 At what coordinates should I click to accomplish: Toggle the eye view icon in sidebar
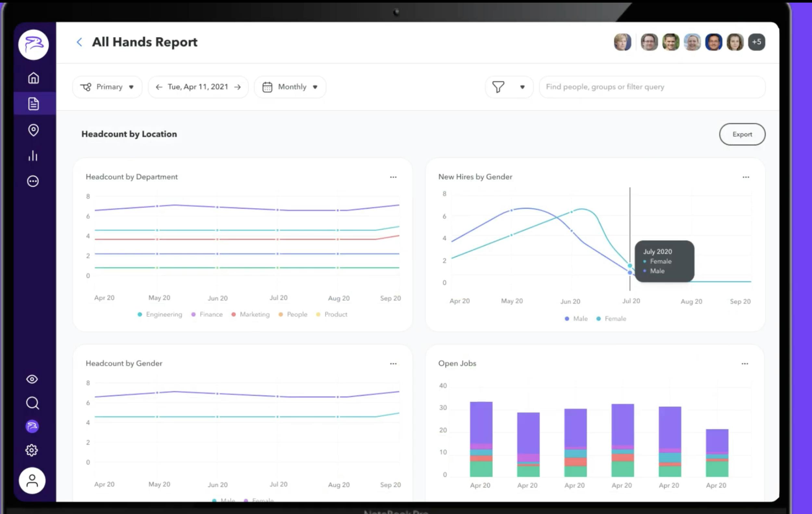coord(32,379)
